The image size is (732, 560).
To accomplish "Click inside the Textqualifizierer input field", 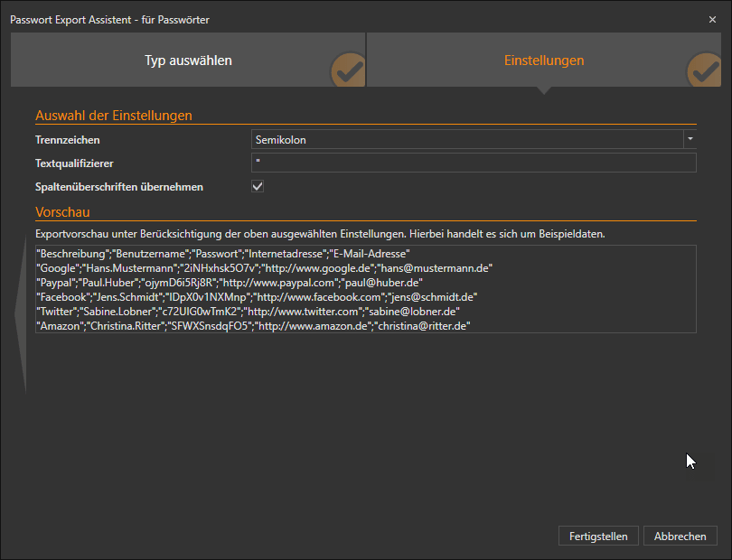I will click(x=470, y=163).
